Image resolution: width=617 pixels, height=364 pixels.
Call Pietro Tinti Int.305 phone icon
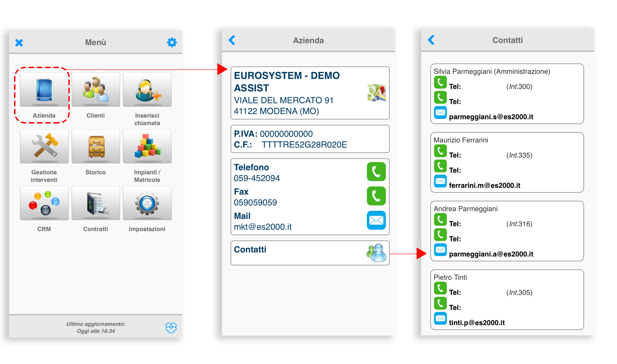(x=440, y=288)
